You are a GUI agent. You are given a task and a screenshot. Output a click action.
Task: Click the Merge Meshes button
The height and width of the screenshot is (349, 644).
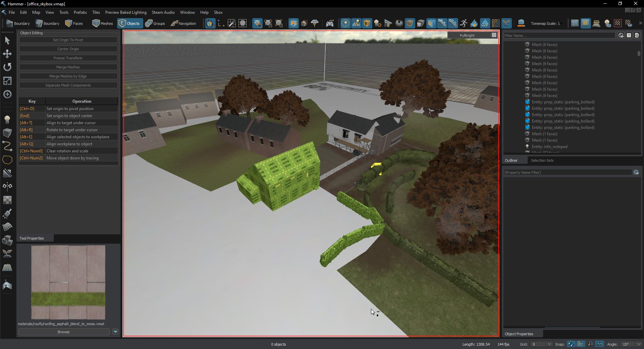pyautogui.click(x=68, y=67)
